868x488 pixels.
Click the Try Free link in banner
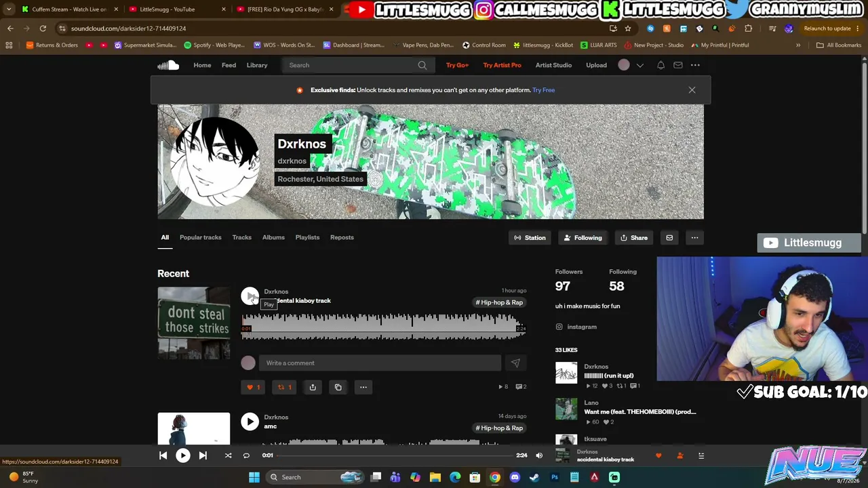(543, 90)
